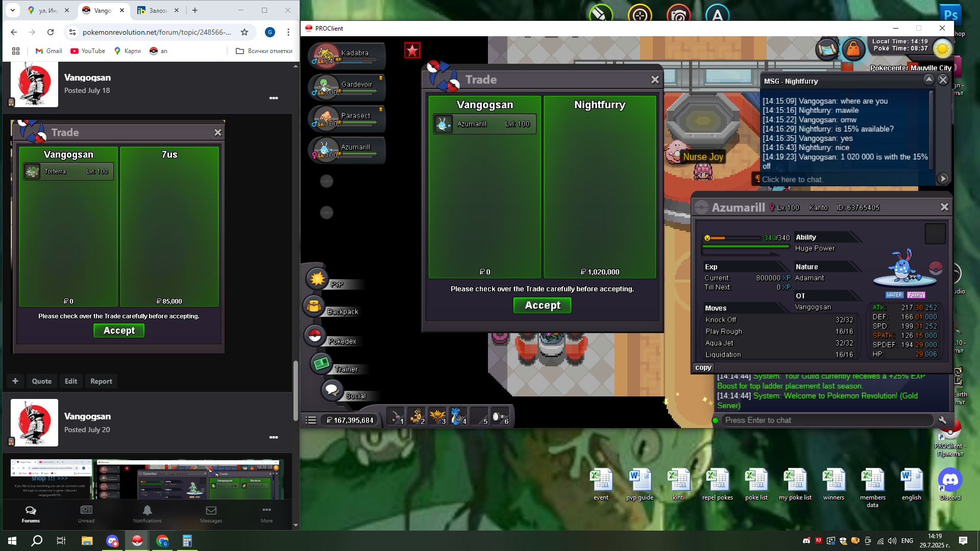
Task: Collapse the MSG - Nightfurry chat window
Action: [929, 80]
